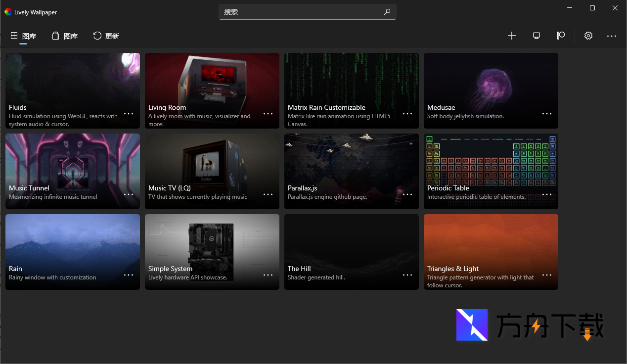
Task: Click the Patreon icon in toolbar
Action: point(561,36)
